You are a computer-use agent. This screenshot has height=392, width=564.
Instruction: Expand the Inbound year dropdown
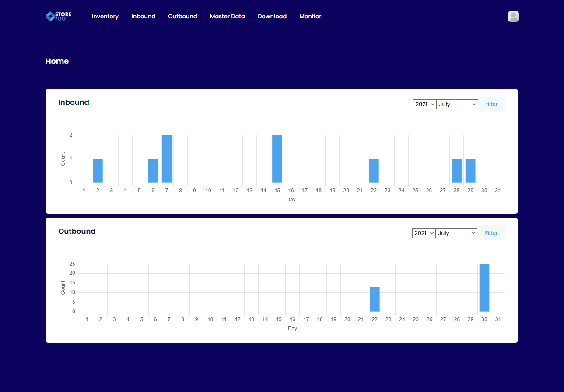coord(424,104)
